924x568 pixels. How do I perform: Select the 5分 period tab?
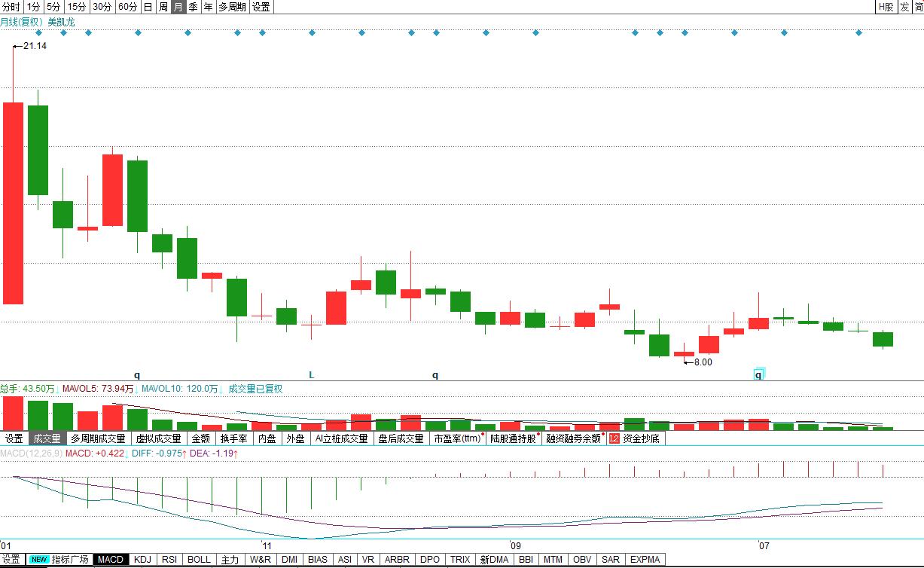[x=53, y=7]
